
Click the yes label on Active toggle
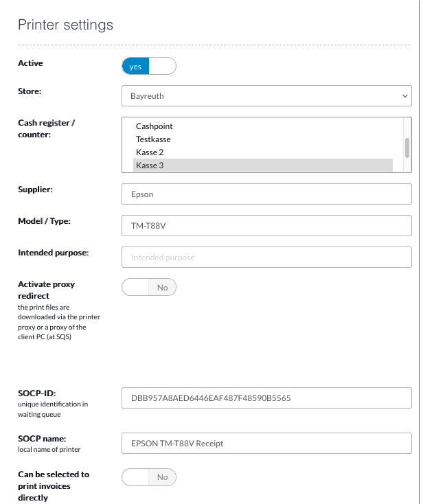(x=135, y=67)
